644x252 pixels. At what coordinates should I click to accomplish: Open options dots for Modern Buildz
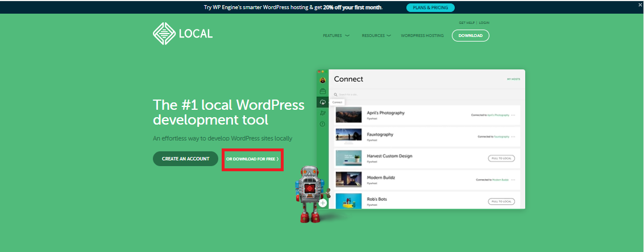(x=513, y=180)
